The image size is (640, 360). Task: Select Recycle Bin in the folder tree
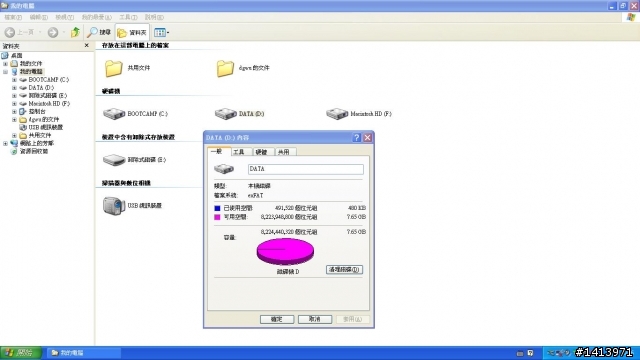pyautogui.click(x=34, y=151)
